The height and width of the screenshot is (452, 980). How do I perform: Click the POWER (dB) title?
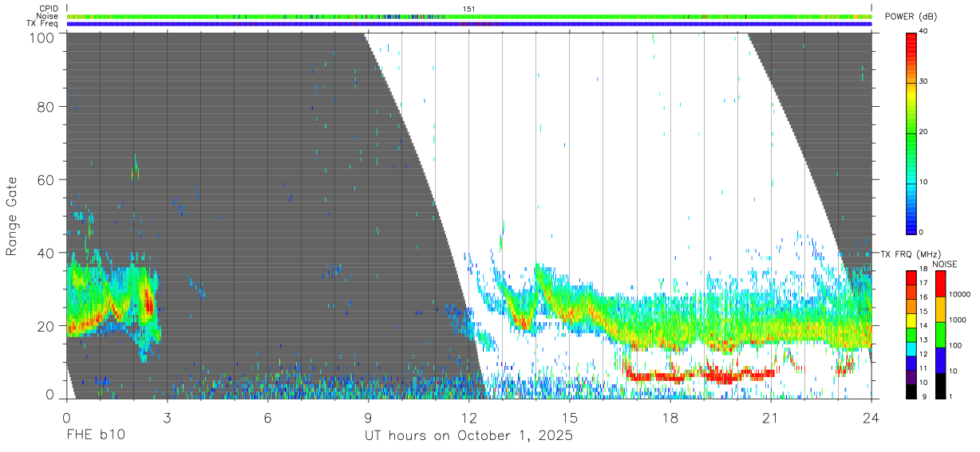pos(911,17)
